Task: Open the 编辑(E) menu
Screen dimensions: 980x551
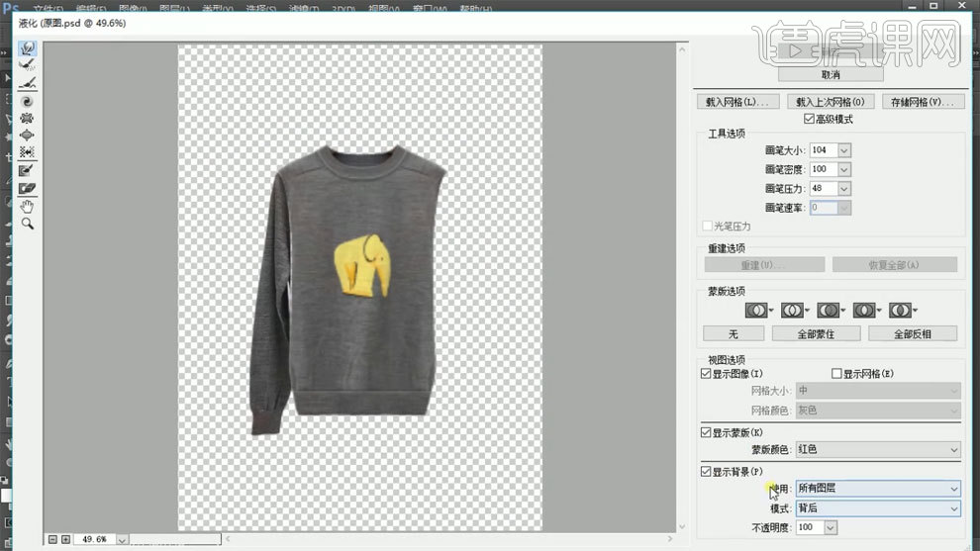Action: (91, 9)
